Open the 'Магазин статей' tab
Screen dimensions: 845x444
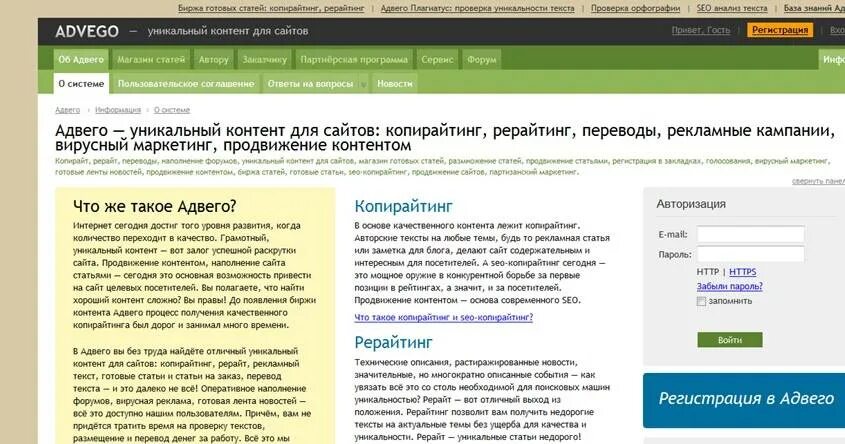click(x=151, y=59)
